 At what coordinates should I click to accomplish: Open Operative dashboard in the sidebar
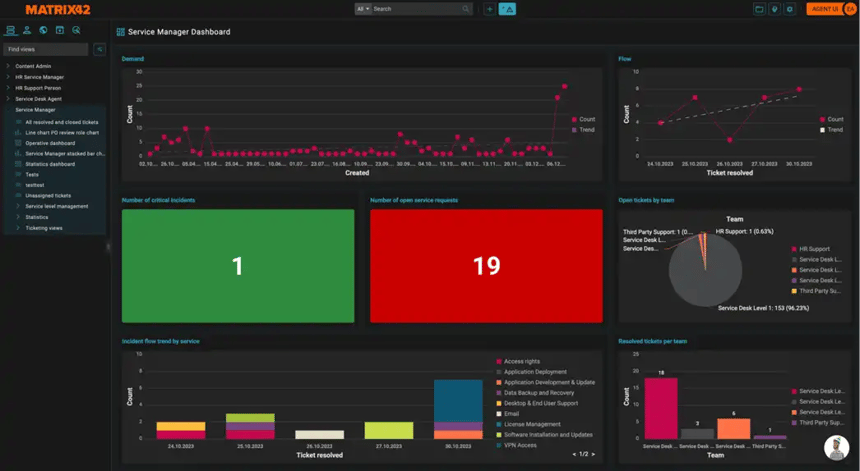point(50,143)
